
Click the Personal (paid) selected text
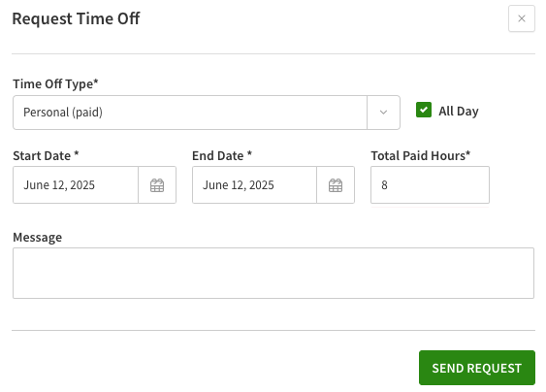(63, 113)
